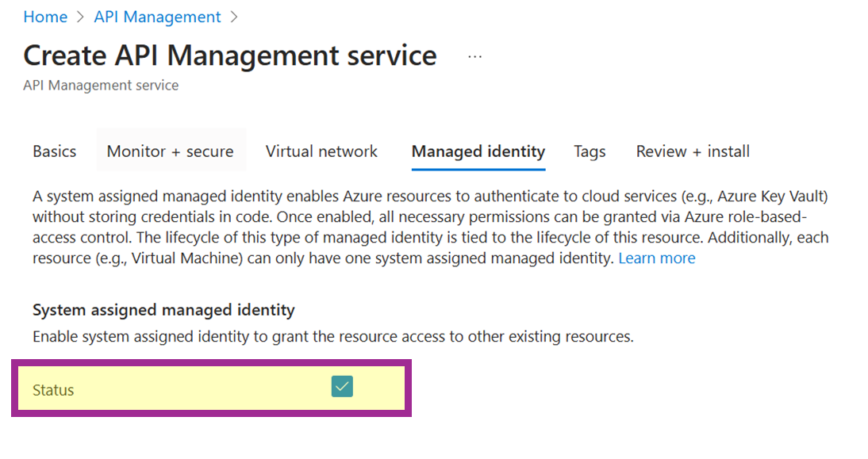The height and width of the screenshot is (459, 868).
Task: Select the Virtual network tab
Action: pos(321,151)
